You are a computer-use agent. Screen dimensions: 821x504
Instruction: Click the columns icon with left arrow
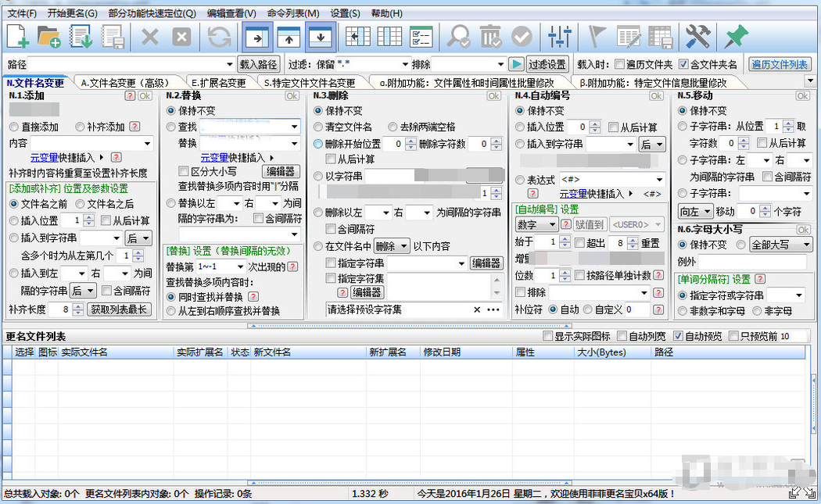click(358, 37)
